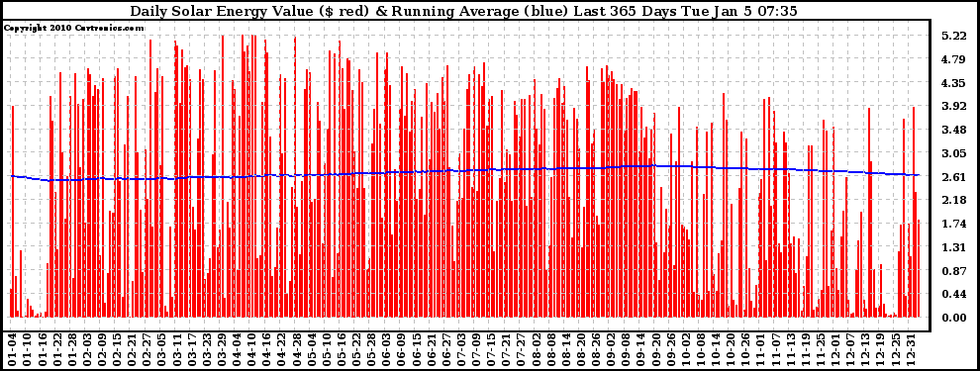
Task: Click the 02-15 date label
Action: point(118,349)
